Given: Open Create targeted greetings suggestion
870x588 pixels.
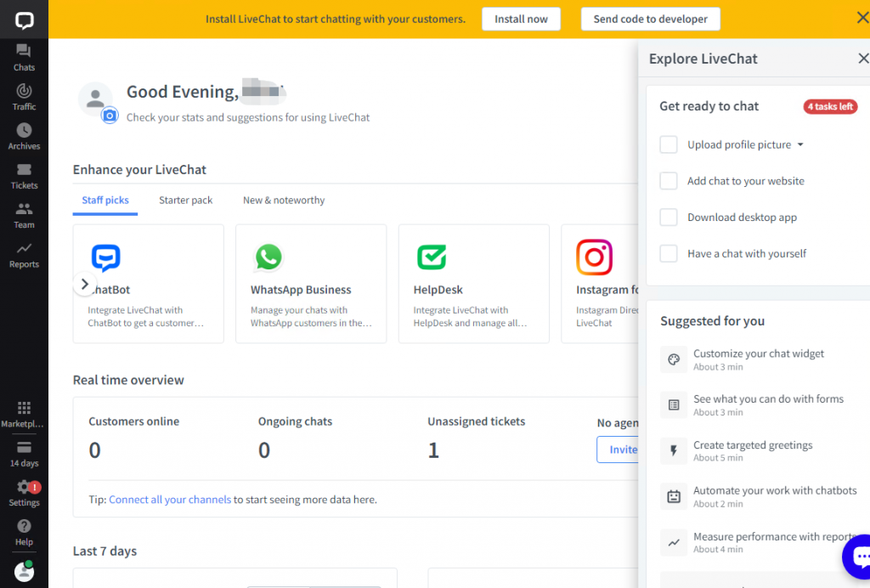Looking at the screenshot, I should (759, 450).
